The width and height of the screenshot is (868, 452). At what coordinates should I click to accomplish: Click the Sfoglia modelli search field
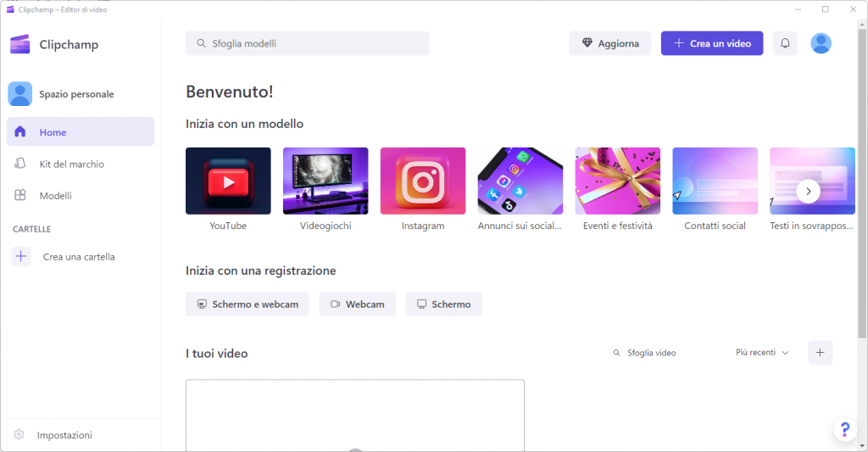pyautogui.click(x=307, y=43)
